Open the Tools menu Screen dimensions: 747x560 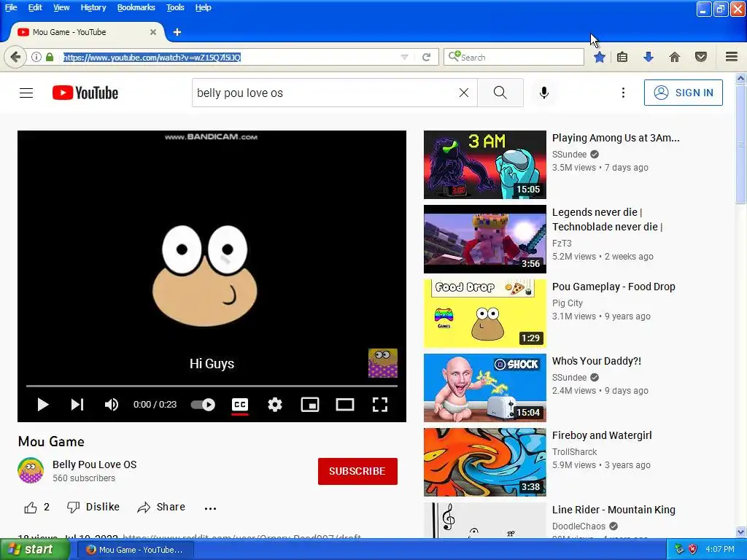click(x=175, y=7)
